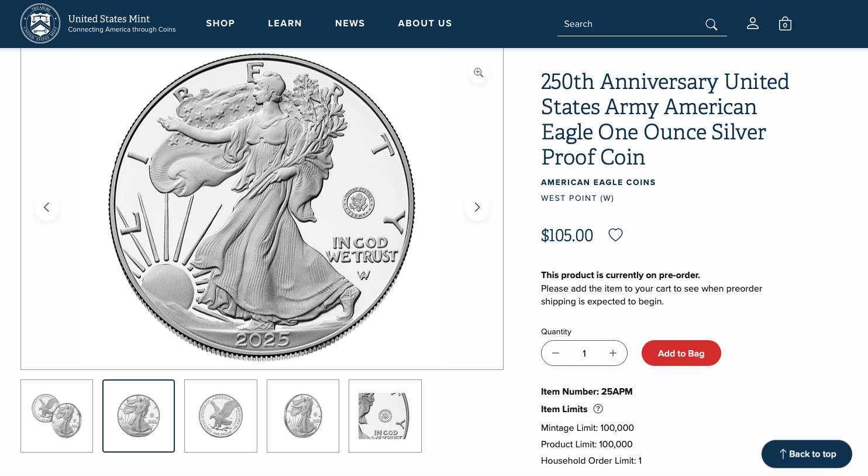Open the ABOUT US menu
The height and width of the screenshot is (476, 868).
click(425, 23)
